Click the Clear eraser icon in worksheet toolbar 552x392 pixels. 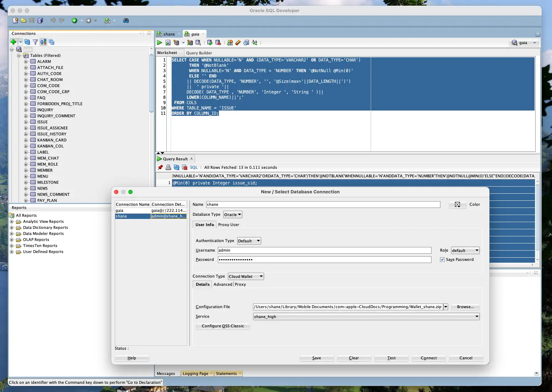click(238, 43)
